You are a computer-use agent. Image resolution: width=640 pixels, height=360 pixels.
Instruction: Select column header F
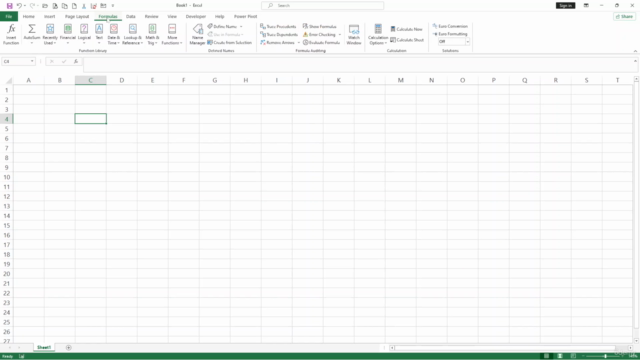pos(184,80)
